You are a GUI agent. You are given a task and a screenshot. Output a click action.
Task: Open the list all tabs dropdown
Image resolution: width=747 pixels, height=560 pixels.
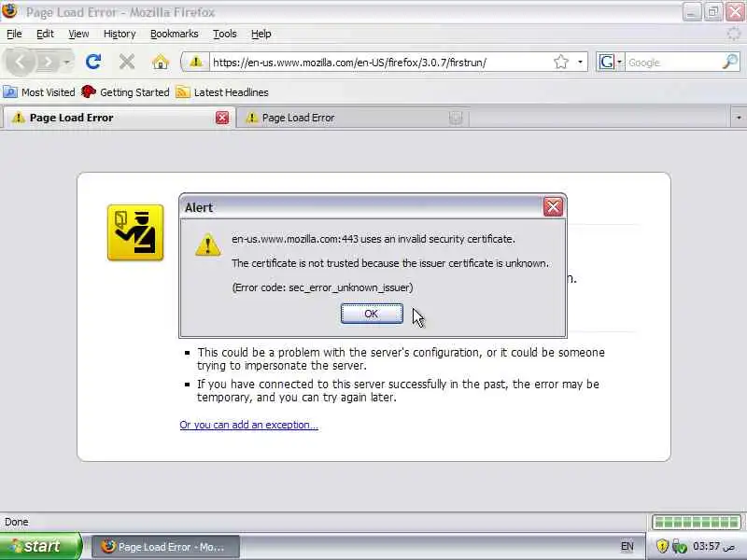[739, 118]
